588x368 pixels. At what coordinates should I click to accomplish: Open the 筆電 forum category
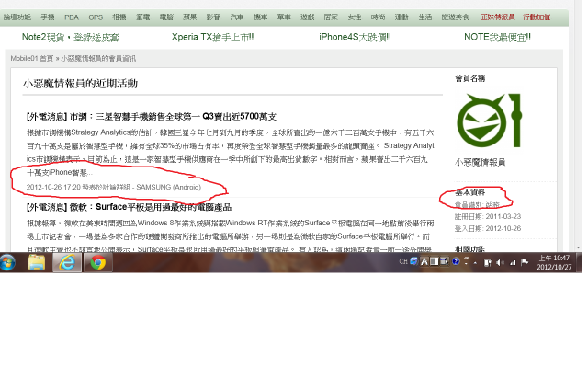(143, 17)
